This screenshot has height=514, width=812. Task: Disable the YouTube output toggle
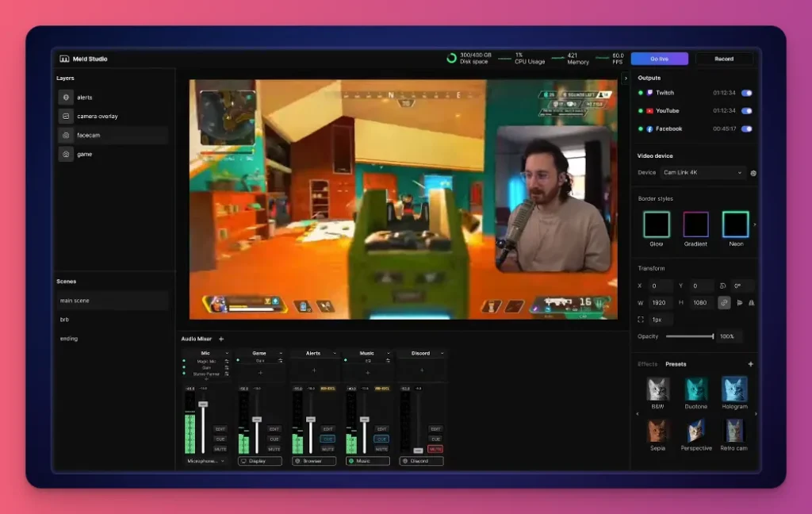(746, 111)
